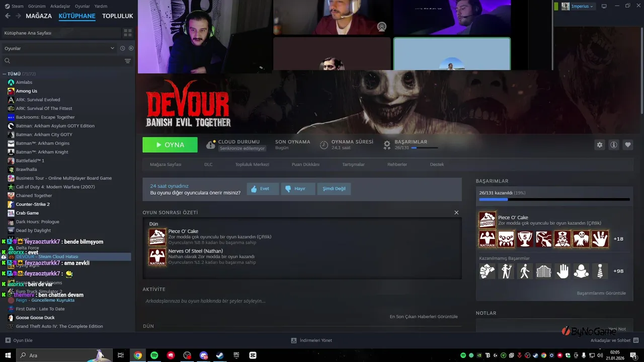Select Counter-Strike 2 in the game list
This screenshot has height=362, width=644.
[x=33, y=204]
